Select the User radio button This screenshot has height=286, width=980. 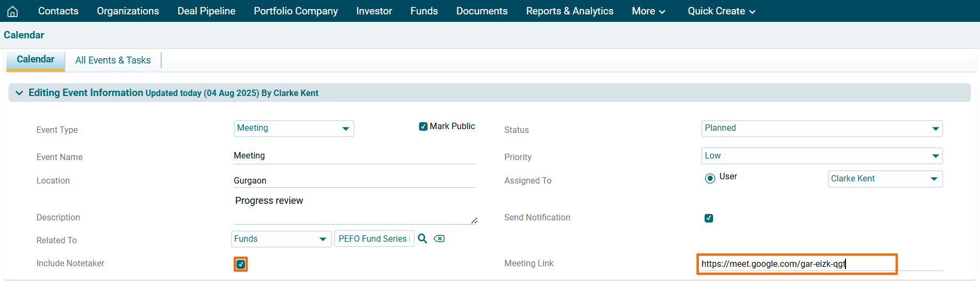click(x=710, y=178)
